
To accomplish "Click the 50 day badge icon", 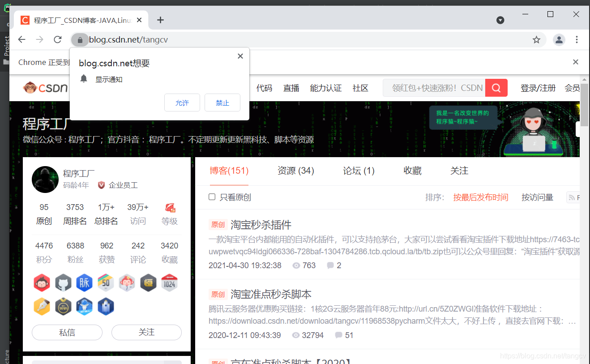I will (x=106, y=283).
